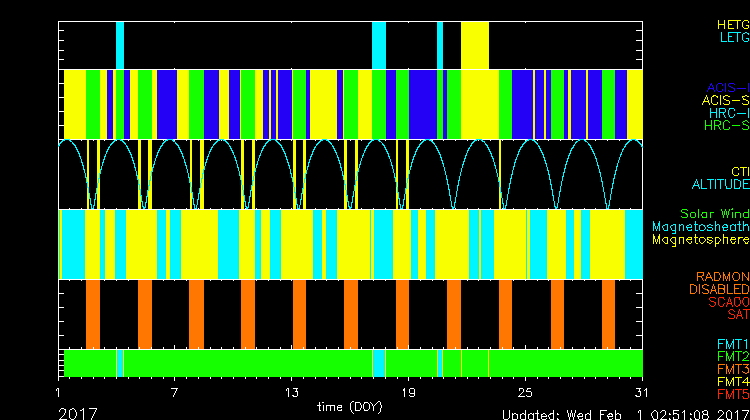Click the leftmost cyan LETG bar in top row

coord(120,45)
